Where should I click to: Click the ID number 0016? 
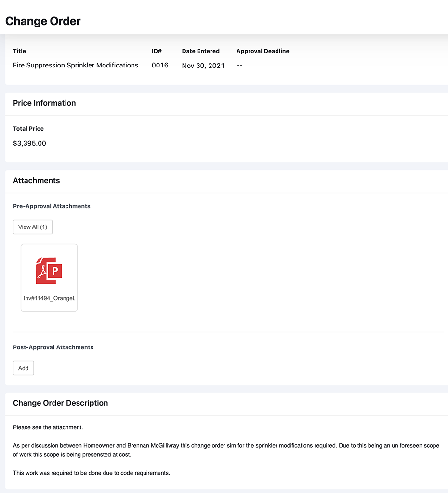click(160, 65)
